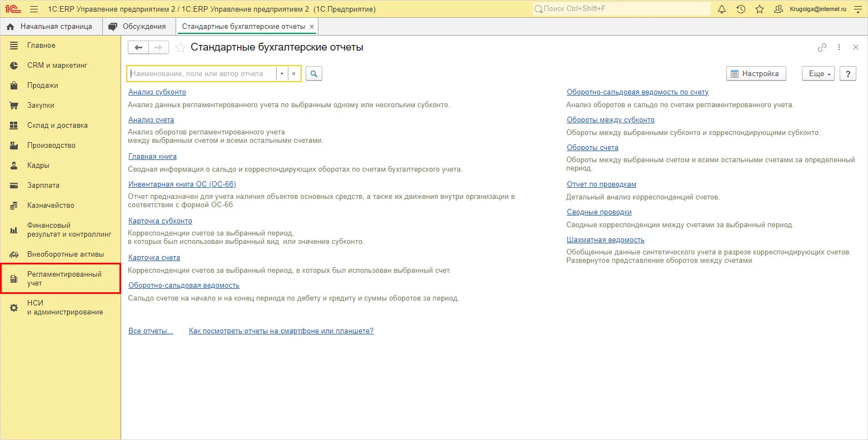This screenshot has height=440, width=868.
Task: Close the Стандартные бухгалтерские отчеты tab
Action: 312,27
